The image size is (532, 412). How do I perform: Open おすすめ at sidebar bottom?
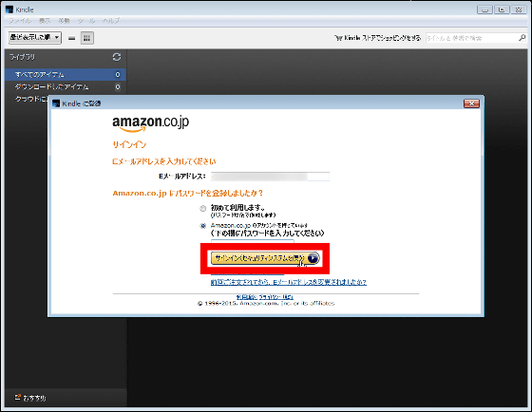(x=30, y=398)
